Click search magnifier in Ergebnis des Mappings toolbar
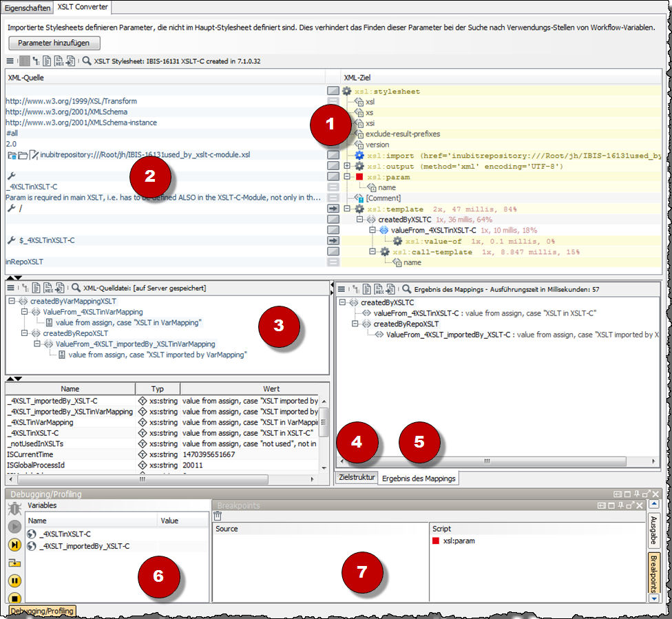 click(x=408, y=288)
